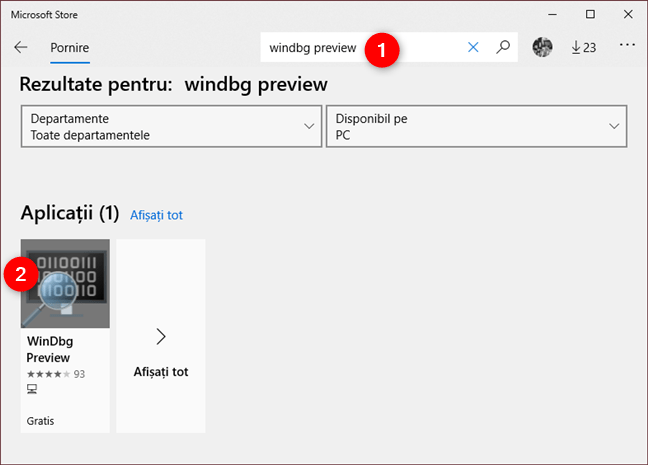Open the Afișați tot card with chevron

coord(161,336)
